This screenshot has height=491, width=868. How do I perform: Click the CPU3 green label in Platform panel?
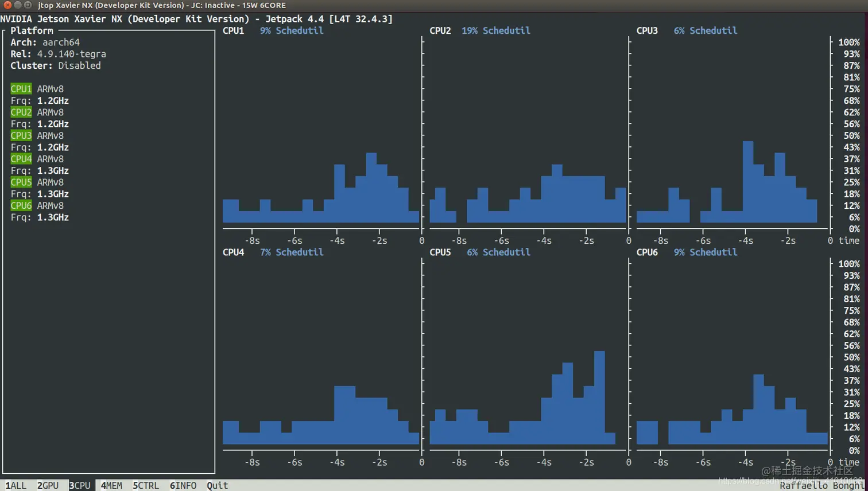coord(21,135)
